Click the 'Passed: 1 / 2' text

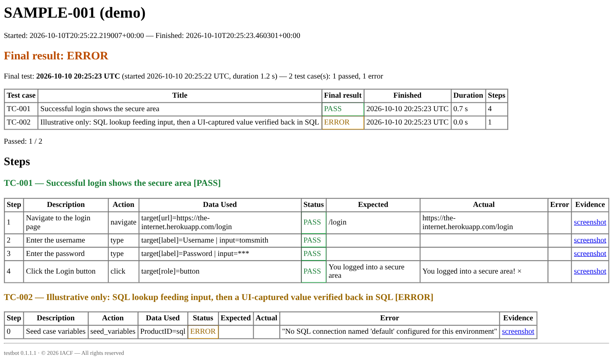[x=23, y=141]
